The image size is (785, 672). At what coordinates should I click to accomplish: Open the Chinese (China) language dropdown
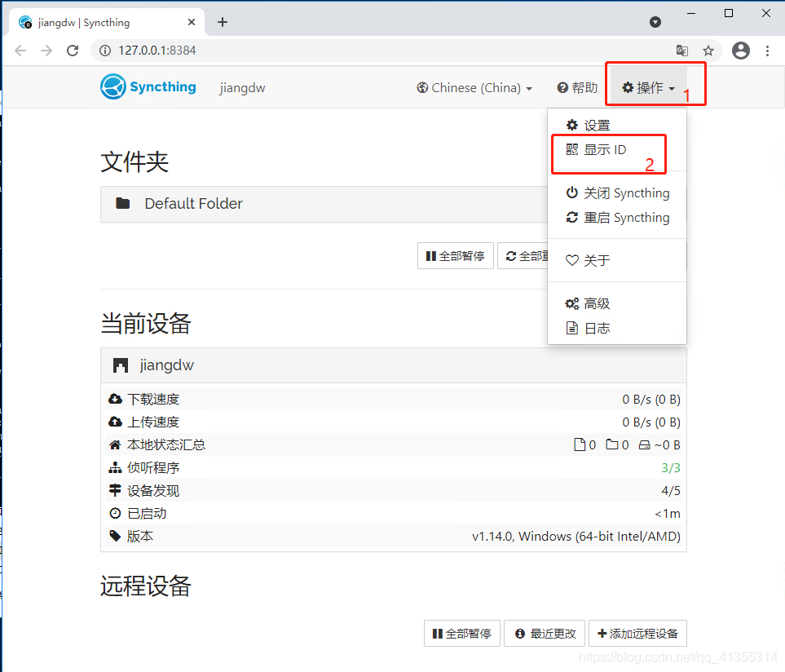(x=474, y=87)
